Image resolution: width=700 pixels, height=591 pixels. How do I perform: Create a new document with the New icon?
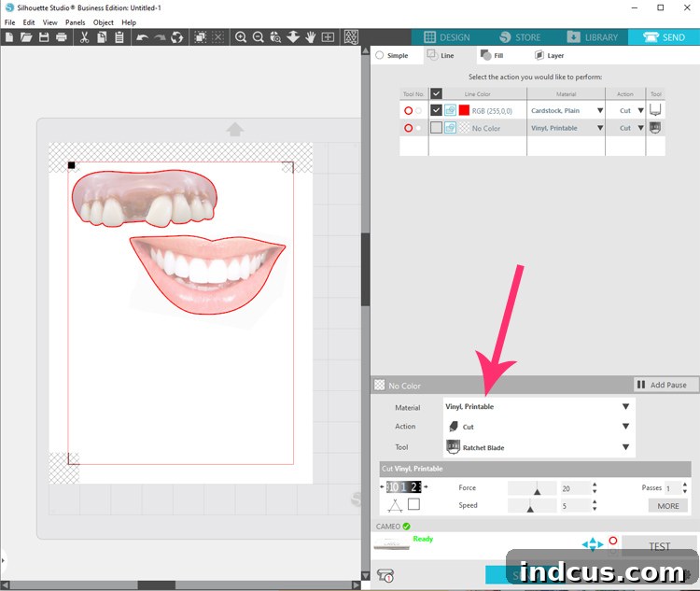point(9,37)
